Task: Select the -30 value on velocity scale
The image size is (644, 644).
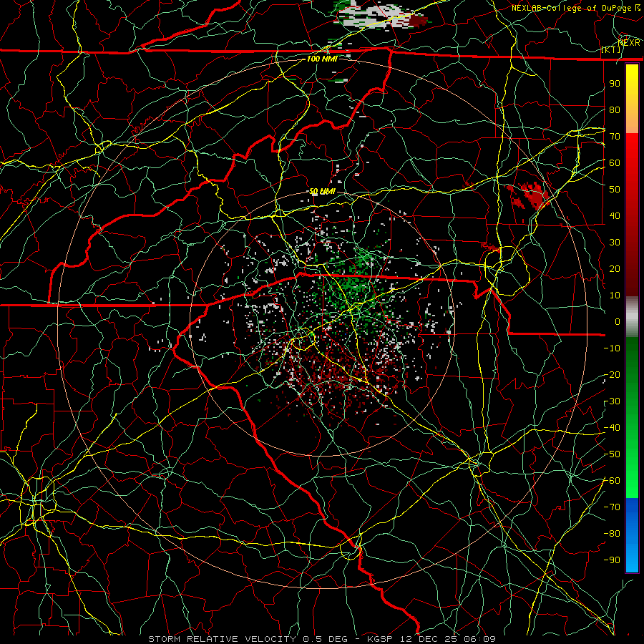Action: (x=612, y=401)
